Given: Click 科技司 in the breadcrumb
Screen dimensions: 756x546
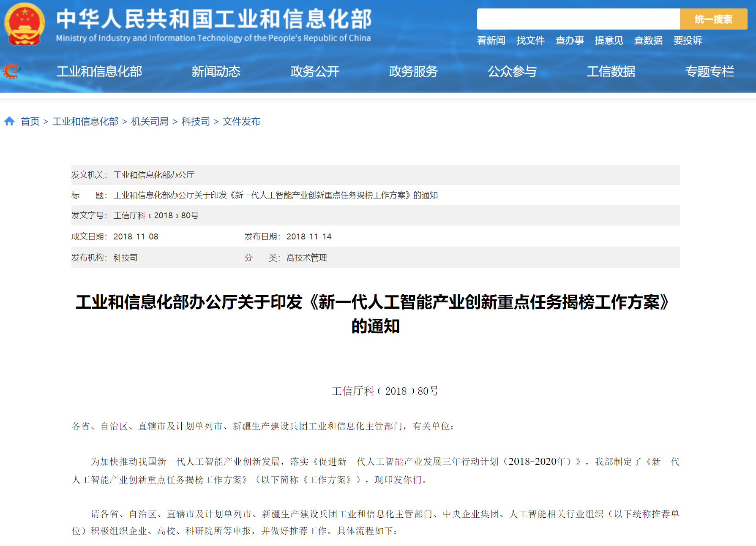Looking at the screenshot, I should [x=196, y=122].
